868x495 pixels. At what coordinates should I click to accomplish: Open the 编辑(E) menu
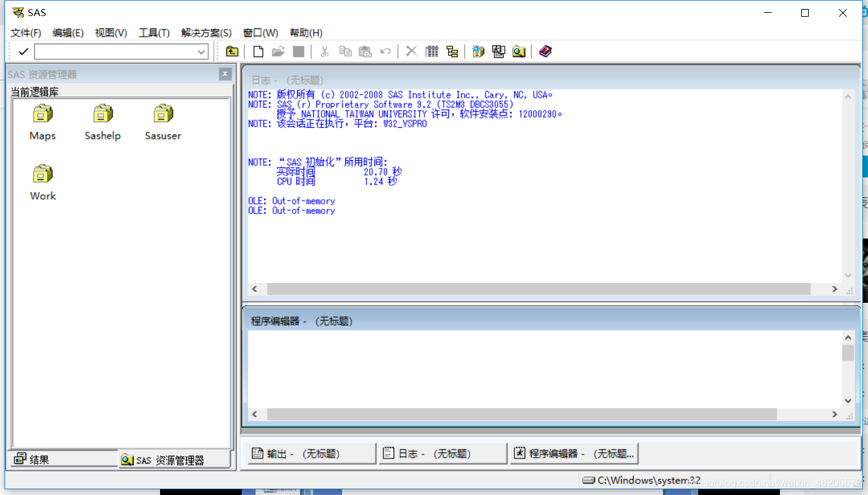click(68, 33)
